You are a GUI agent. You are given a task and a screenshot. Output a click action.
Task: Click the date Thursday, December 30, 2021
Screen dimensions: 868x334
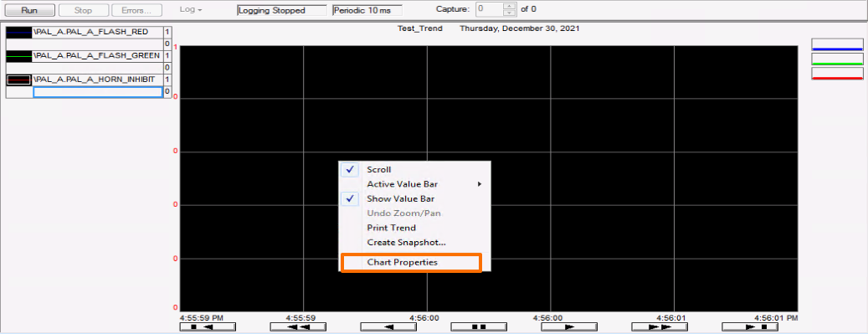(x=519, y=28)
